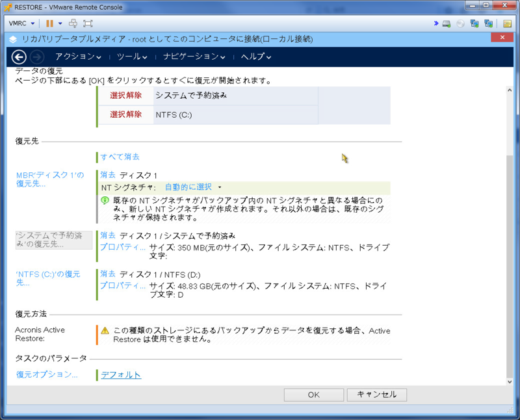Click the vertical scrollbar of the restore page

tap(508, 260)
